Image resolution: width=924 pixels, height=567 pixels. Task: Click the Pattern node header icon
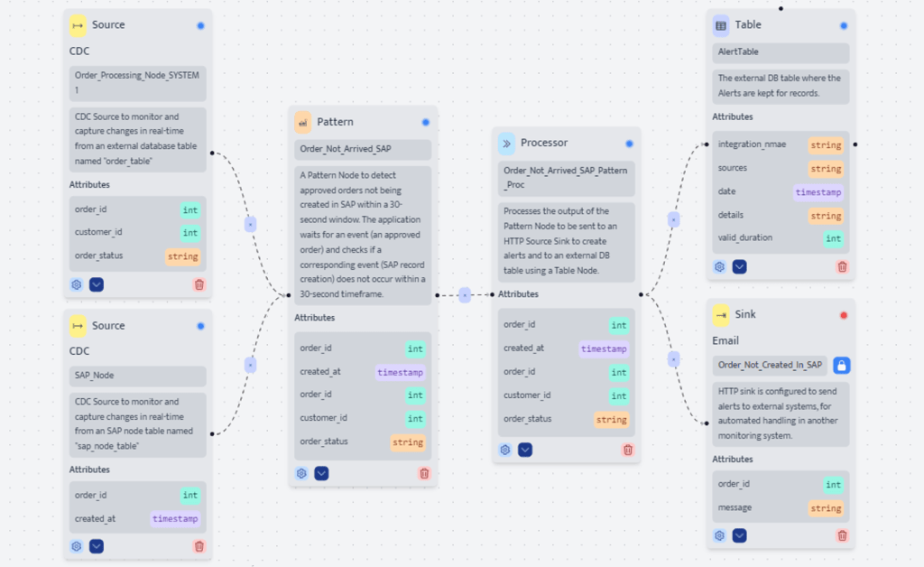(x=301, y=121)
